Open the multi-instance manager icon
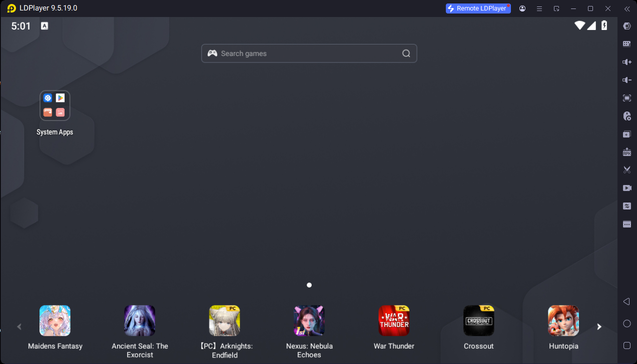The height and width of the screenshot is (364, 637). (626, 134)
